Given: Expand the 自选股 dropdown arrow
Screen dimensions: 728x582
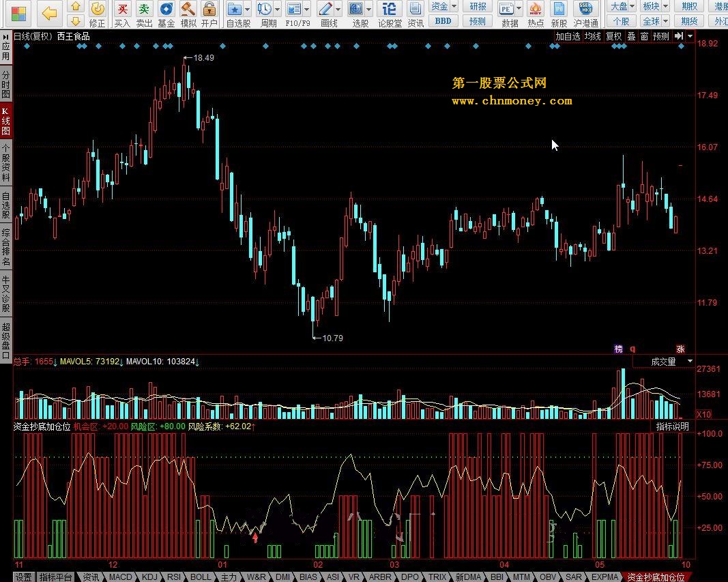Looking at the screenshot, I should tap(248, 9).
